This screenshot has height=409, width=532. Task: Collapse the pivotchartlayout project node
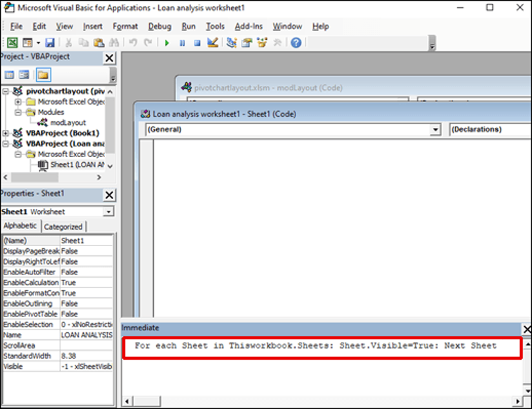pyautogui.click(x=5, y=91)
